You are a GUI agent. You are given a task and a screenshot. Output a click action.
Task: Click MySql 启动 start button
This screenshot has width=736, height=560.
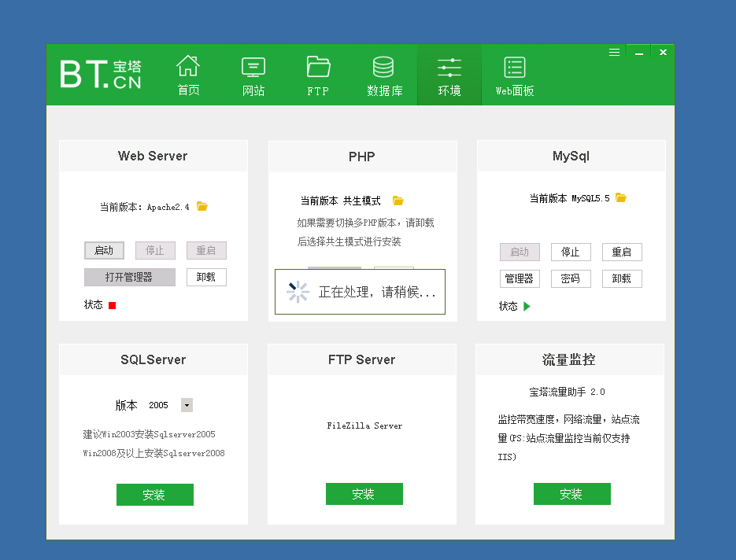tap(520, 252)
